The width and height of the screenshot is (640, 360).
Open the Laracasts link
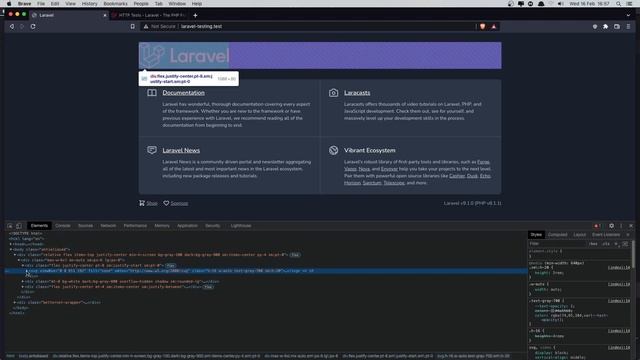(357, 93)
